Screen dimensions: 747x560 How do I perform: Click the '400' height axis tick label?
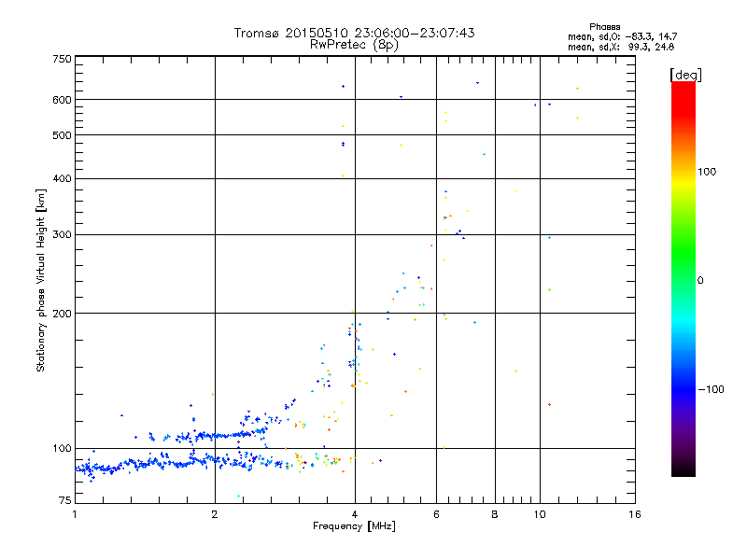[62, 178]
